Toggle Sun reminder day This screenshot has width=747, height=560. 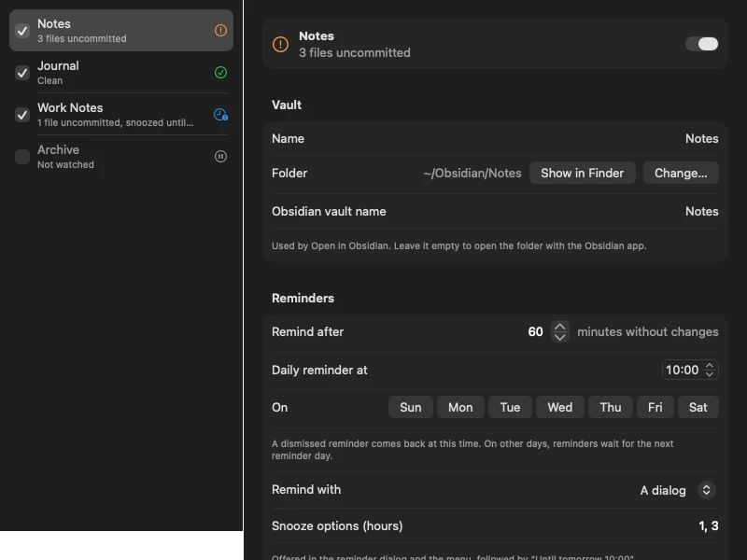point(411,407)
